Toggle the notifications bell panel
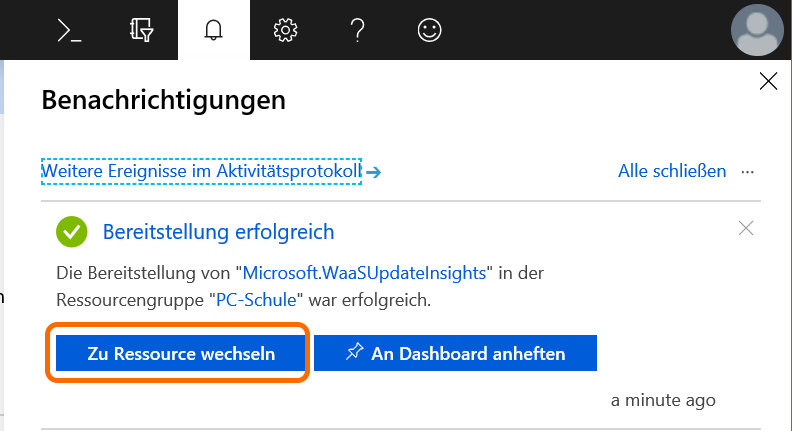792x431 pixels. (x=212, y=30)
